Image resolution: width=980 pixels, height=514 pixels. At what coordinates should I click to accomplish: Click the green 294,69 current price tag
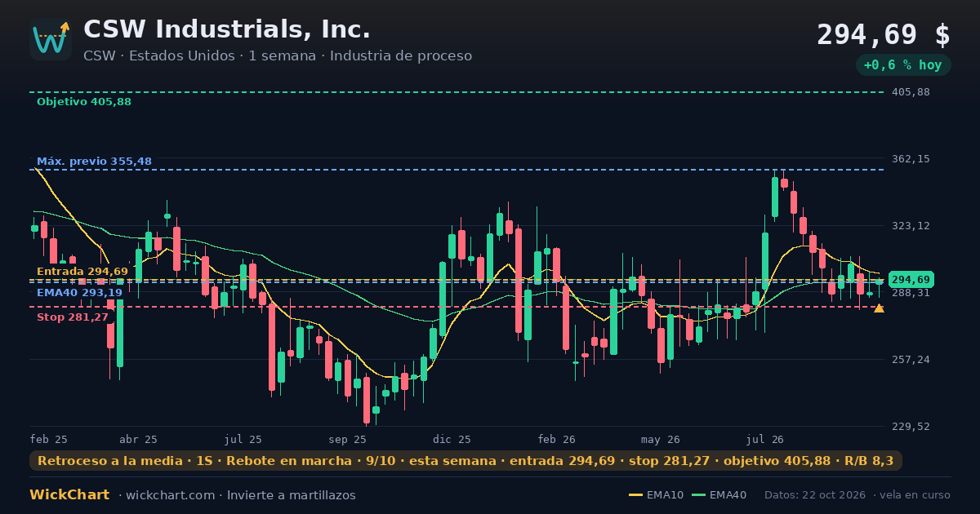[911, 280]
